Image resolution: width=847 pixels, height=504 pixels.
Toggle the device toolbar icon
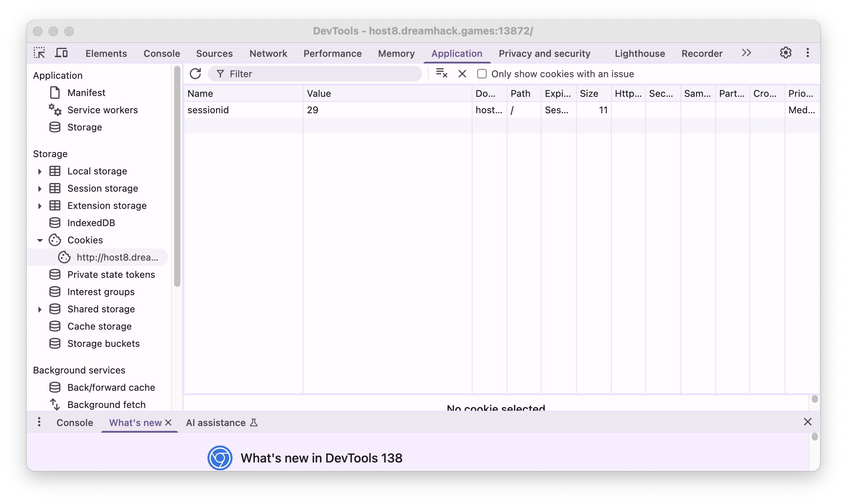tap(61, 53)
